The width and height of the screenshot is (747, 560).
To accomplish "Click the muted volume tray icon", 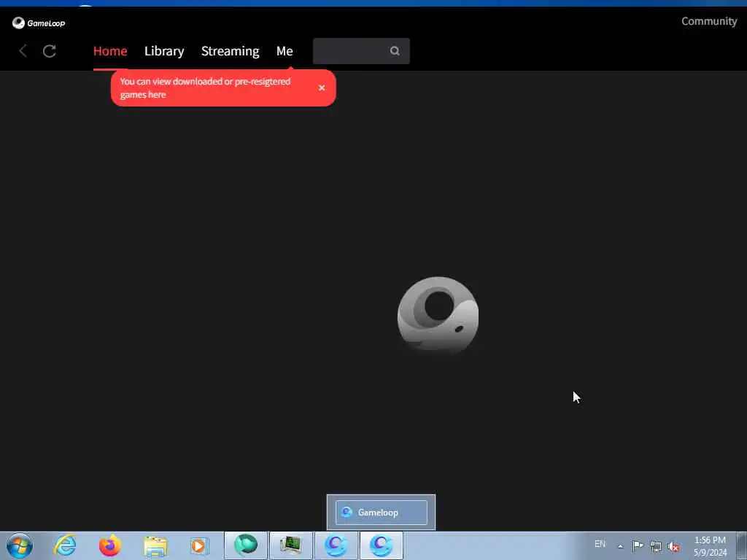I will tap(673, 546).
